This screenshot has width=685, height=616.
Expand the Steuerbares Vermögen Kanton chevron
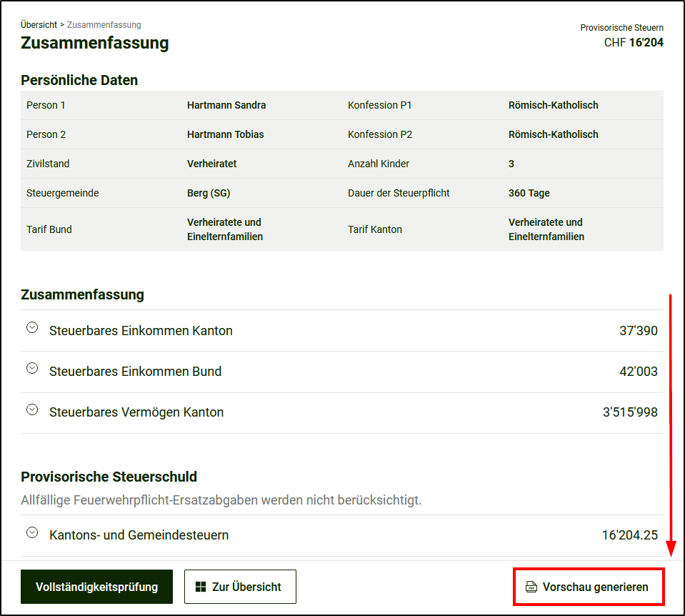(32, 409)
